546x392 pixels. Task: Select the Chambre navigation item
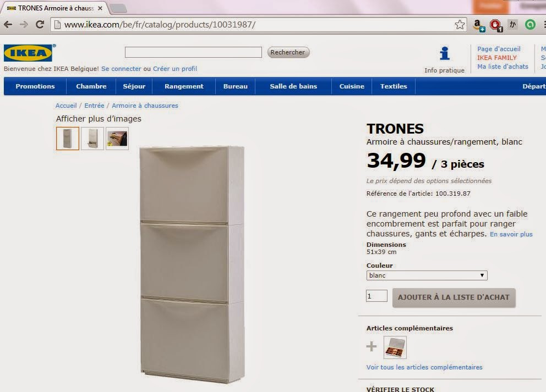91,86
